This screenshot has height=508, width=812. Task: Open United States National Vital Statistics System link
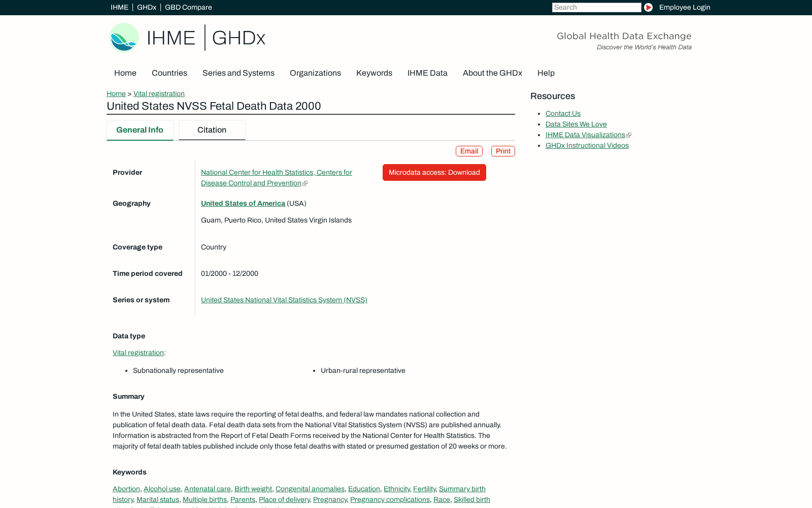284,300
